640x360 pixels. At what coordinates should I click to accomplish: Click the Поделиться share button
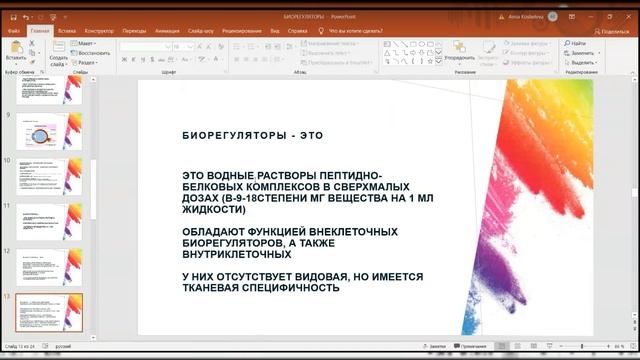click(x=611, y=31)
